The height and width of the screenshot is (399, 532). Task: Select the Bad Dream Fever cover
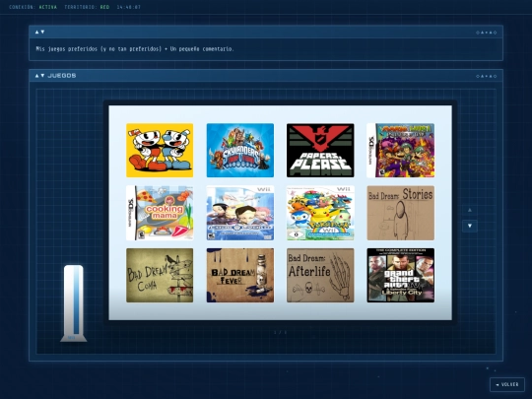coord(240,275)
